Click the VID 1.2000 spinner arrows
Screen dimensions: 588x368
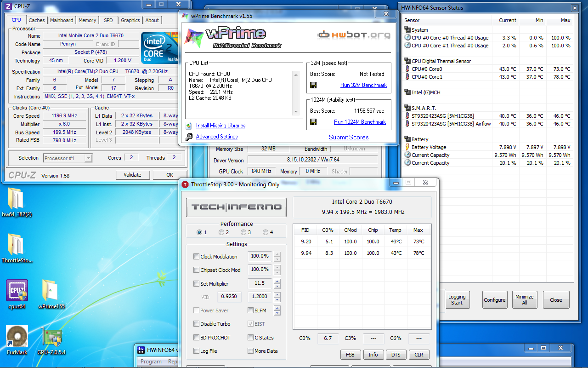277,297
